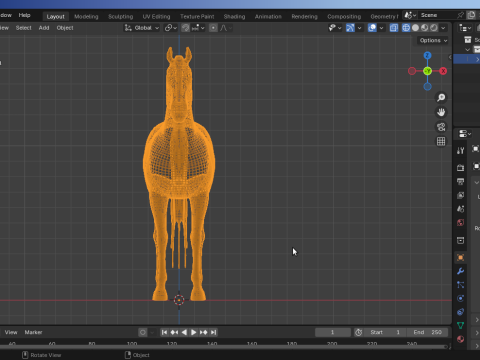Image resolution: width=480 pixels, height=360 pixels.
Task: Select rendered viewport shading
Action: (434, 28)
